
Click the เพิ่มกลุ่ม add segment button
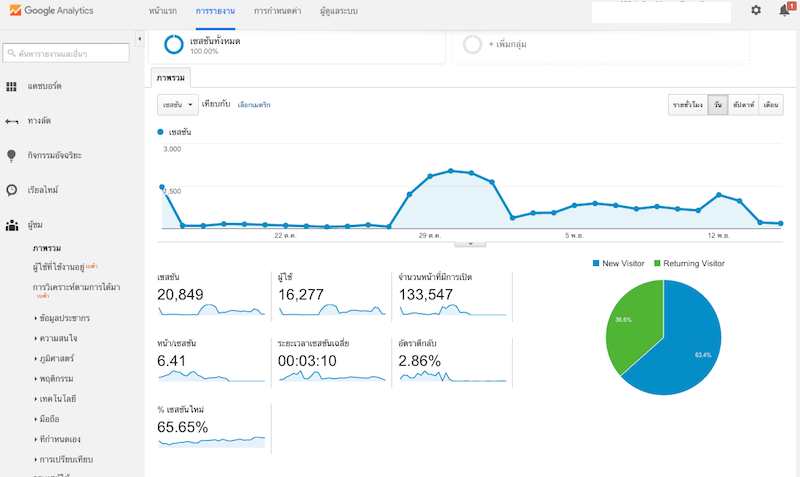(x=508, y=44)
